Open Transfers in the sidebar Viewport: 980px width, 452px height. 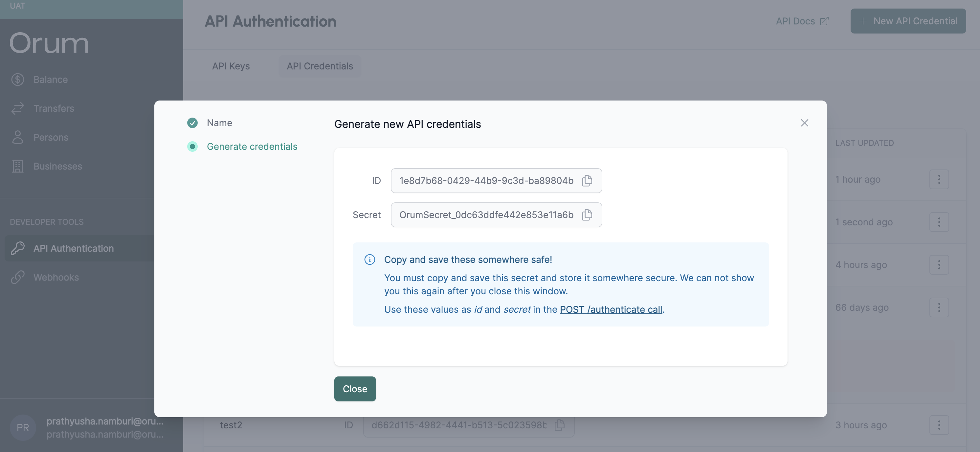pyautogui.click(x=53, y=108)
